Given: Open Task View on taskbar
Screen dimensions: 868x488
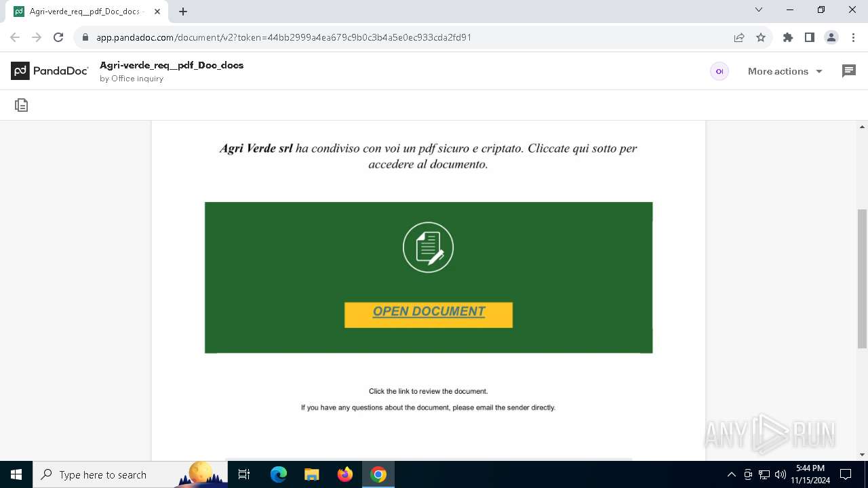Looking at the screenshot, I should click(x=244, y=474).
